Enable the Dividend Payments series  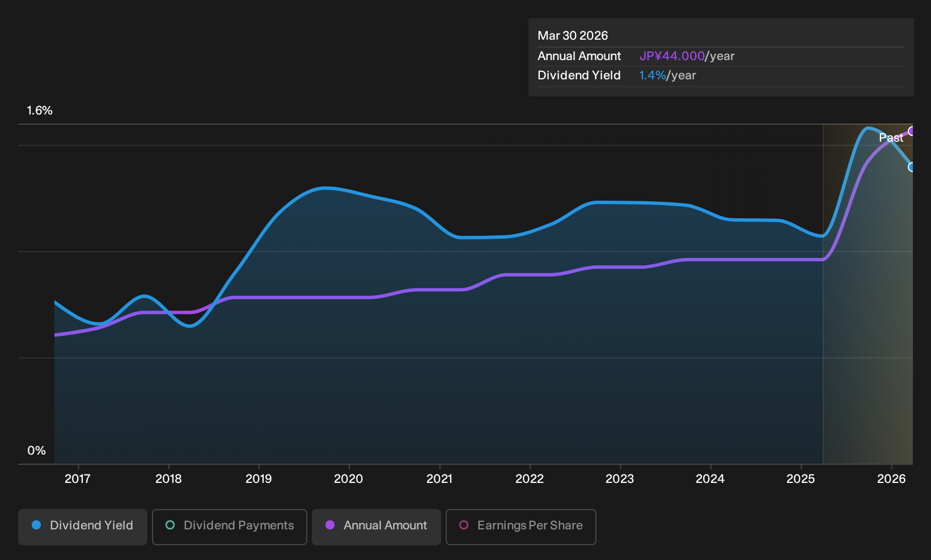(x=230, y=527)
